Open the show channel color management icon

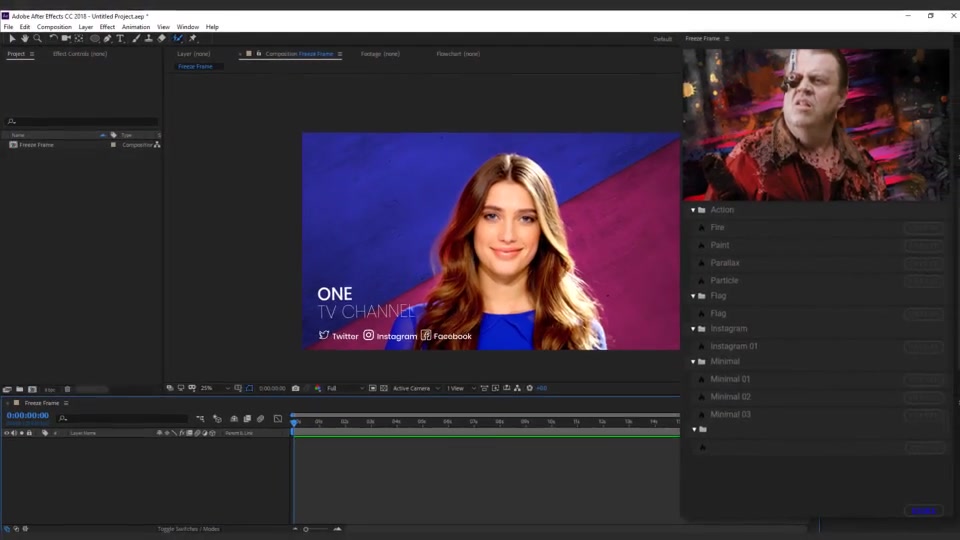(318, 388)
